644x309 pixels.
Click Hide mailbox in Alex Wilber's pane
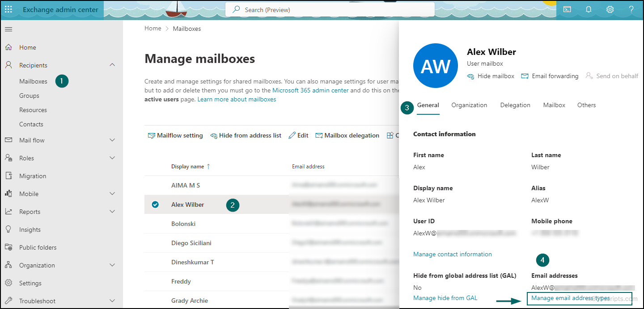pos(491,76)
